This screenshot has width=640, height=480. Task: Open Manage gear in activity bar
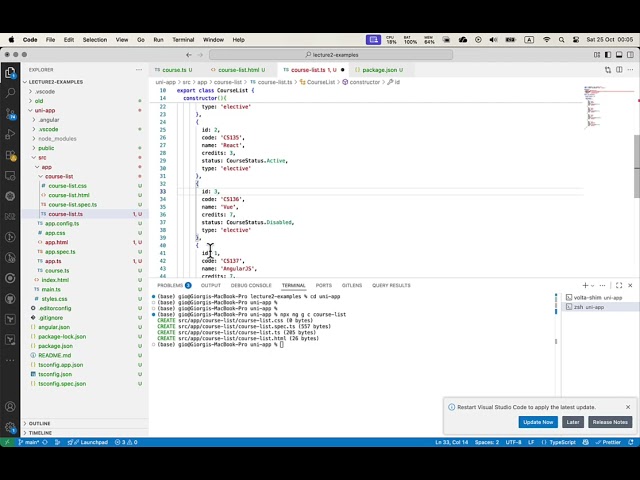(x=10, y=427)
